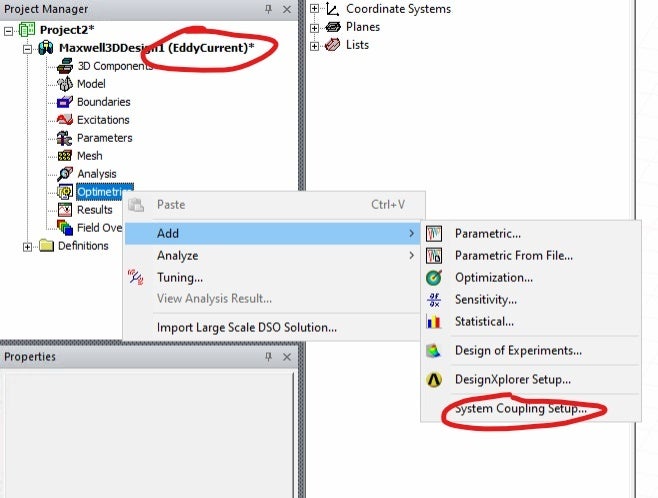Image resolution: width=658 pixels, height=498 pixels.
Task: Click the Design of Experiments icon
Action: pyautogui.click(x=434, y=351)
